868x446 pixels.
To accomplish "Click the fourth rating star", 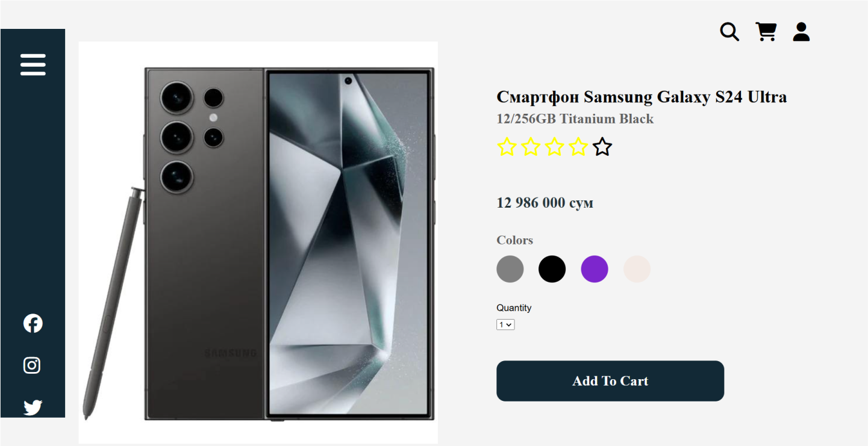I will 578,147.
